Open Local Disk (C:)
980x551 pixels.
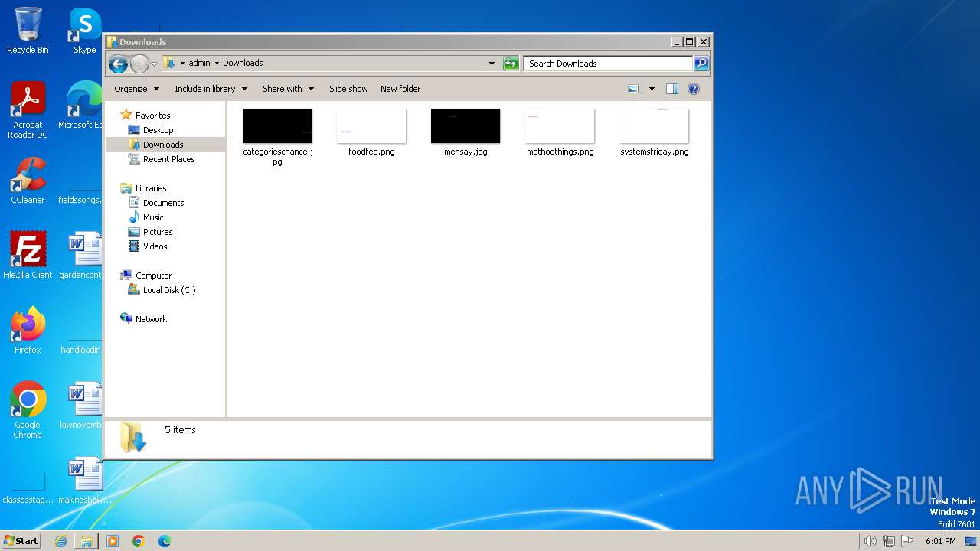pyautogui.click(x=168, y=290)
